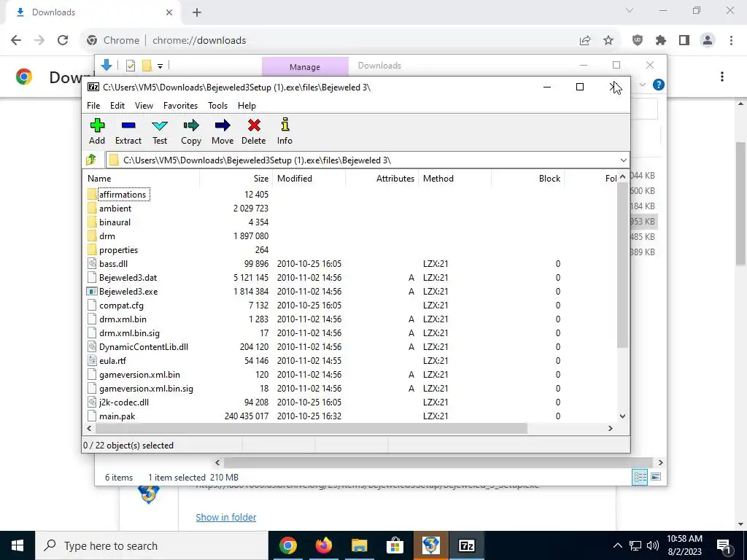Image resolution: width=747 pixels, height=560 pixels.
Task: Show hidden system tray icons
Action: (617, 545)
